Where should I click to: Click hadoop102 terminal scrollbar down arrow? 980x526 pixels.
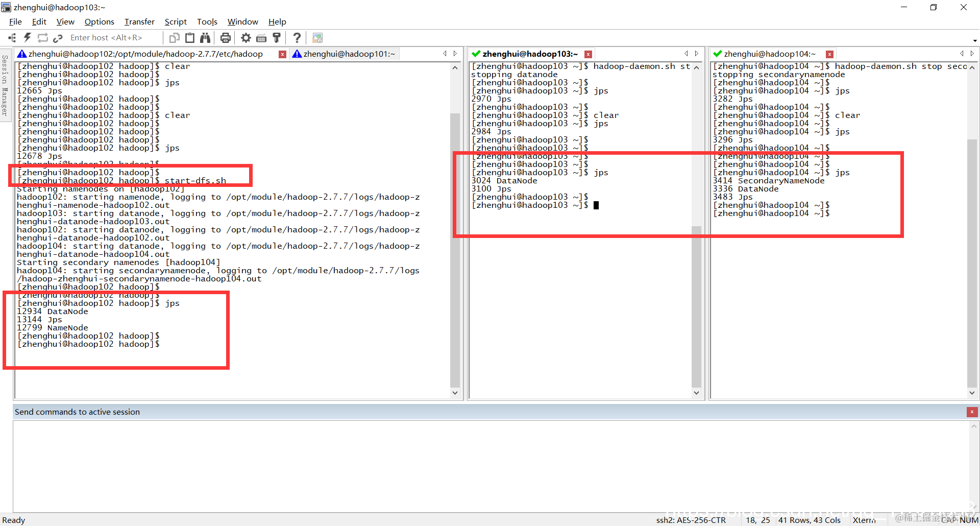455,393
